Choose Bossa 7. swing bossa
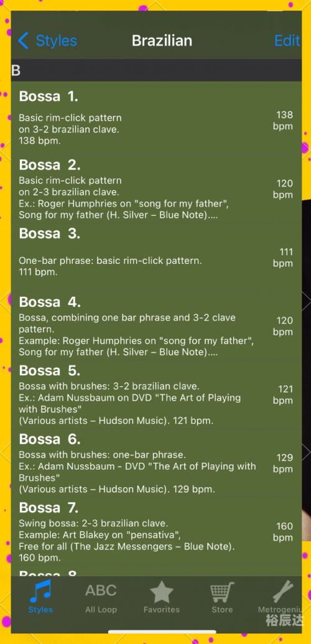Viewport: 311px width, 644px height. click(156, 531)
